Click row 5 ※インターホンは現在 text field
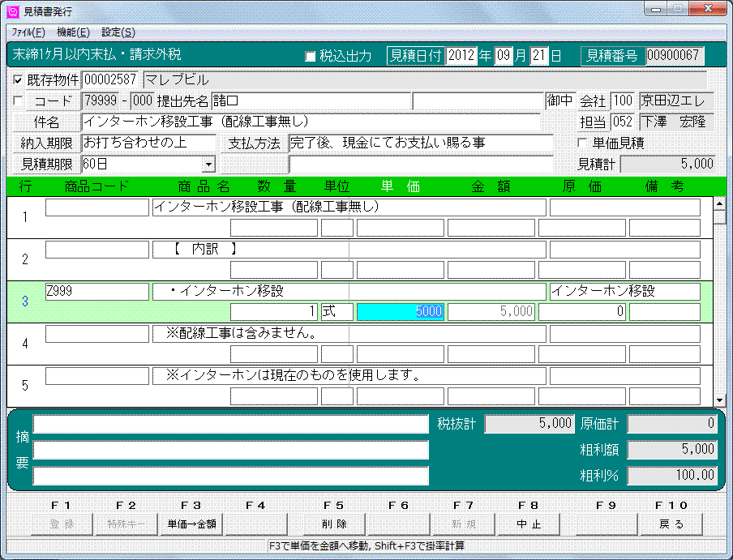Image resolution: width=733 pixels, height=560 pixels. 349,375
